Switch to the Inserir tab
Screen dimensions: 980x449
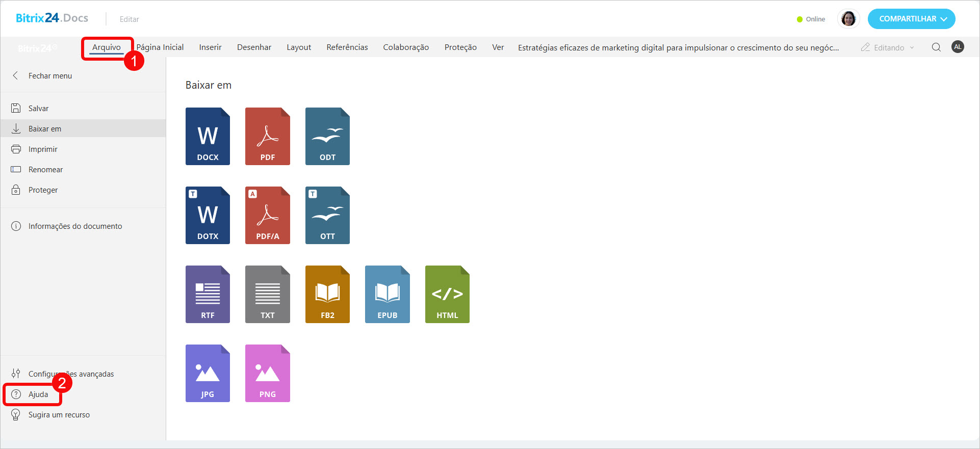pos(210,47)
